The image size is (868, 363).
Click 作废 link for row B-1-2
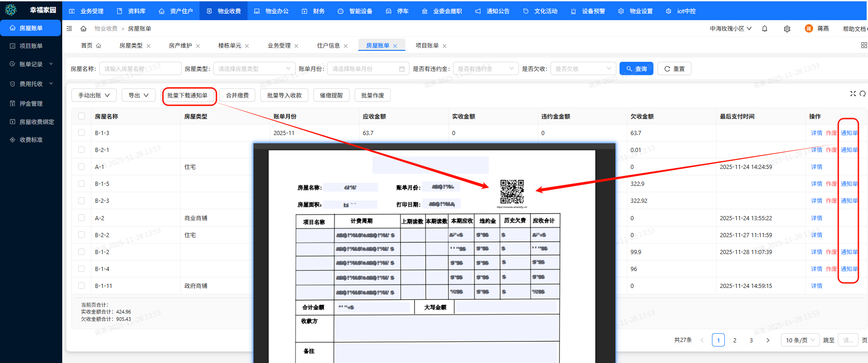coord(831,252)
